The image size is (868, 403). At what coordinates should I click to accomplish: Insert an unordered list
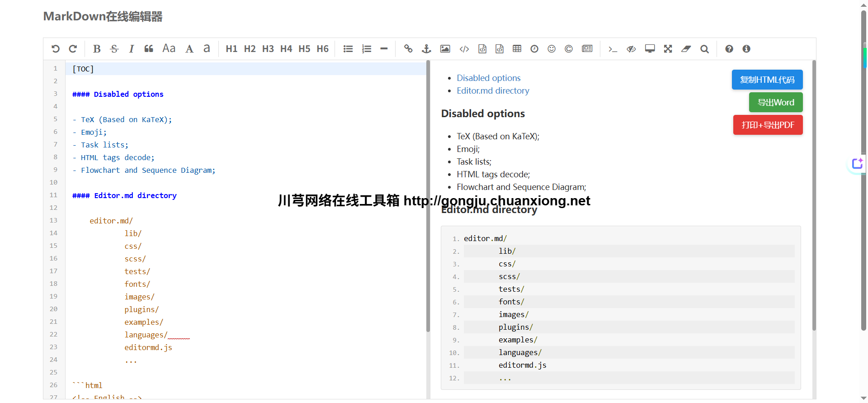coord(348,49)
